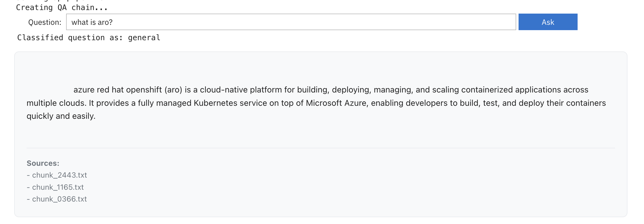The height and width of the screenshot is (224, 644).
Task: Click the "Question:" label
Action: 45,22
